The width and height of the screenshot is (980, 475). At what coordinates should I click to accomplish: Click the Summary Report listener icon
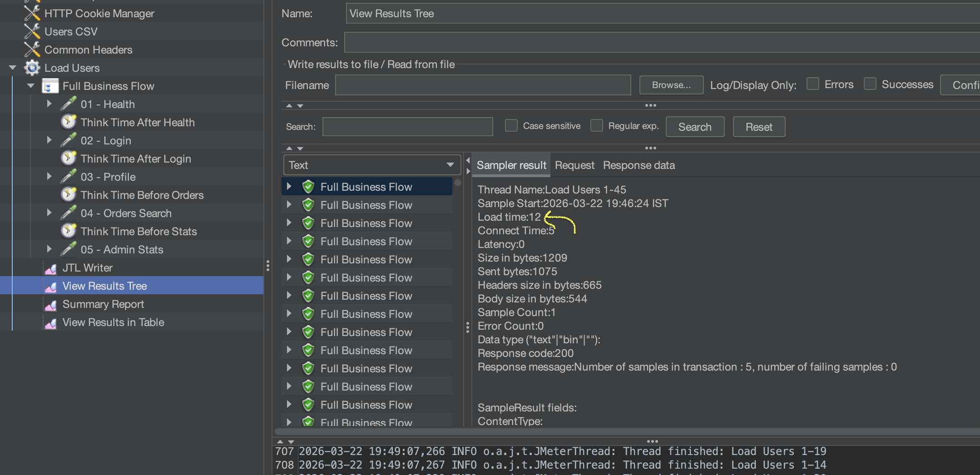click(x=50, y=304)
